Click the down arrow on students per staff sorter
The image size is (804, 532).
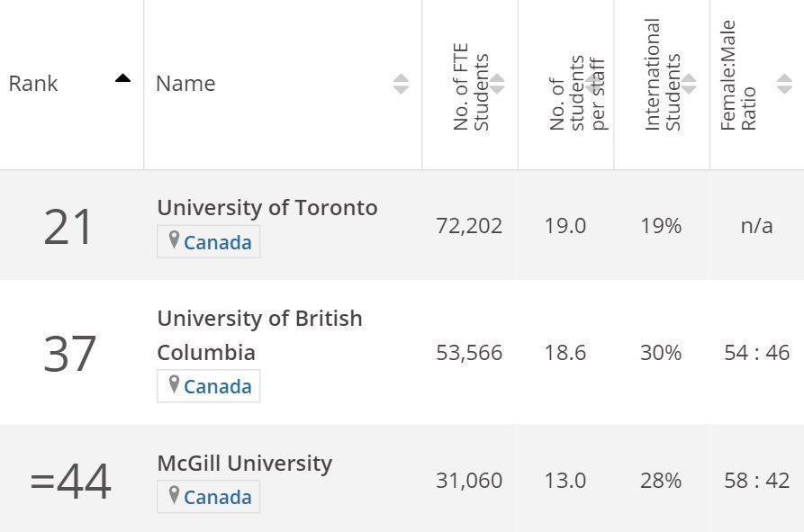tap(593, 88)
